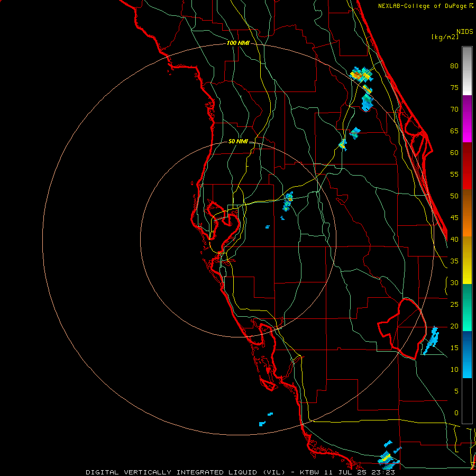
Task: Click the legend value 20
Action: (x=454, y=326)
